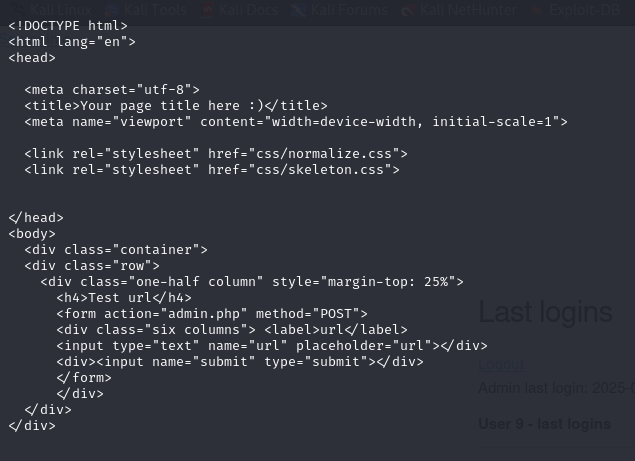The height and width of the screenshot is (461, 635).
Task: Click the form action admin.php line
Action: pos(212,313)
